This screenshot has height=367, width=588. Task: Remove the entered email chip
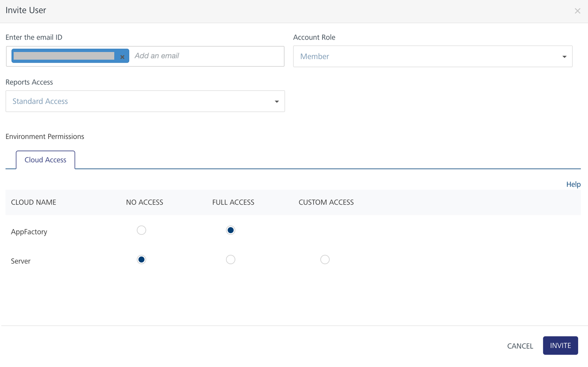click(122, 57)
